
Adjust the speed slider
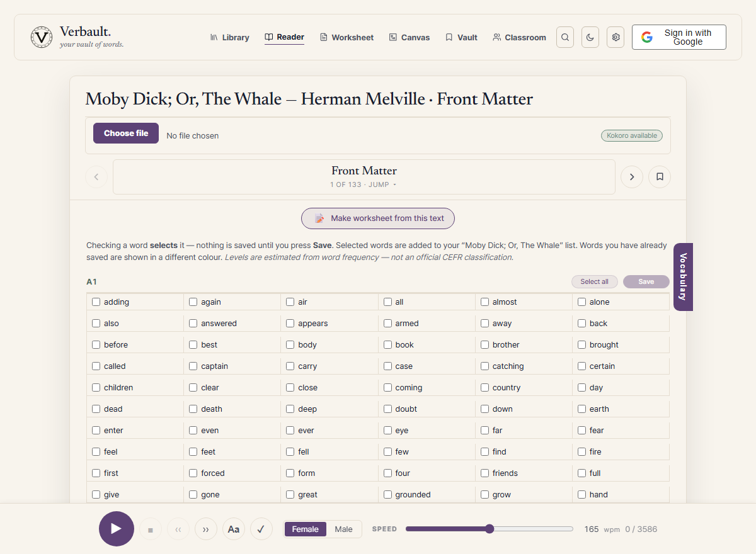tap(490, 529)
